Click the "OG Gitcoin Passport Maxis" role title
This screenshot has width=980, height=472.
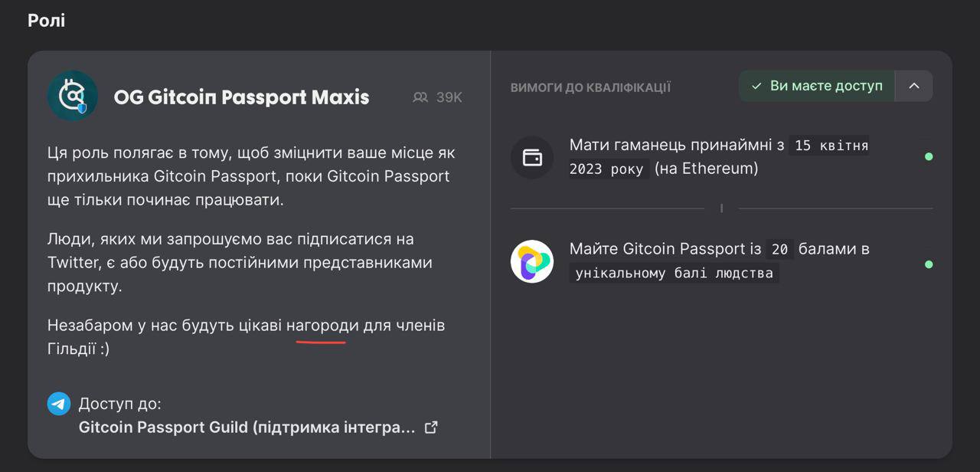tap(241, 97)
